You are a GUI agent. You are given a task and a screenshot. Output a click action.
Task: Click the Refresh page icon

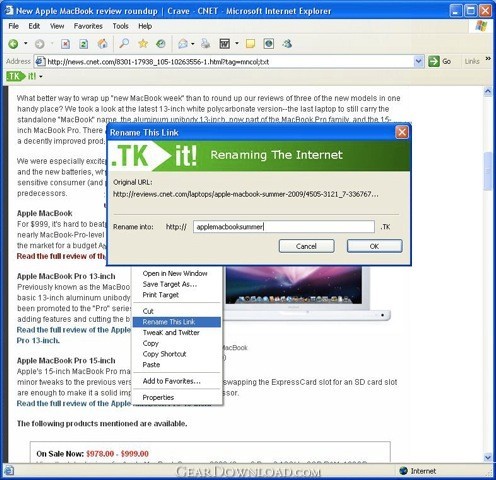pyautogui.click(x=83, y=44)
